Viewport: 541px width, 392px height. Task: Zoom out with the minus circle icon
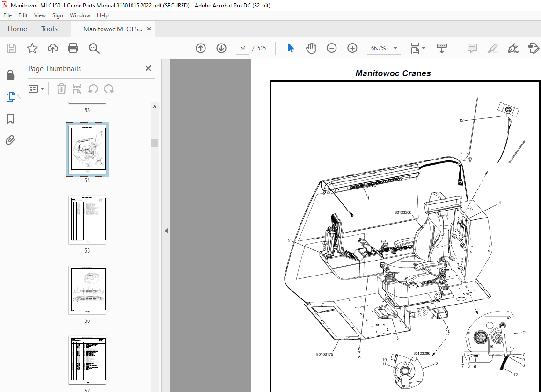click(331, 48)
